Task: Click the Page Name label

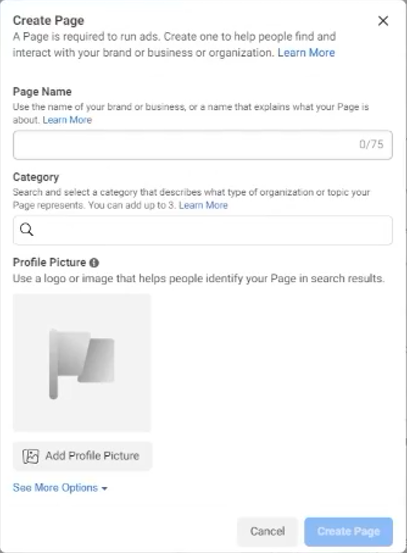Action: [42, 92]
